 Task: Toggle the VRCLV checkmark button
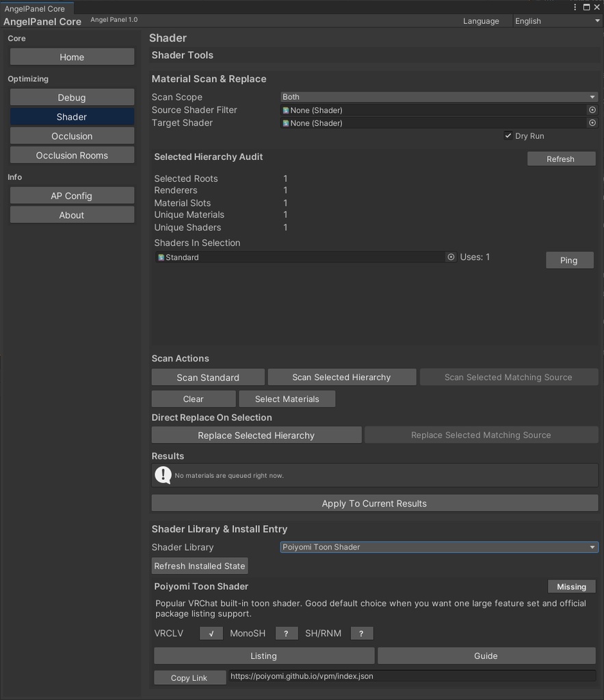tap(211, 633)
